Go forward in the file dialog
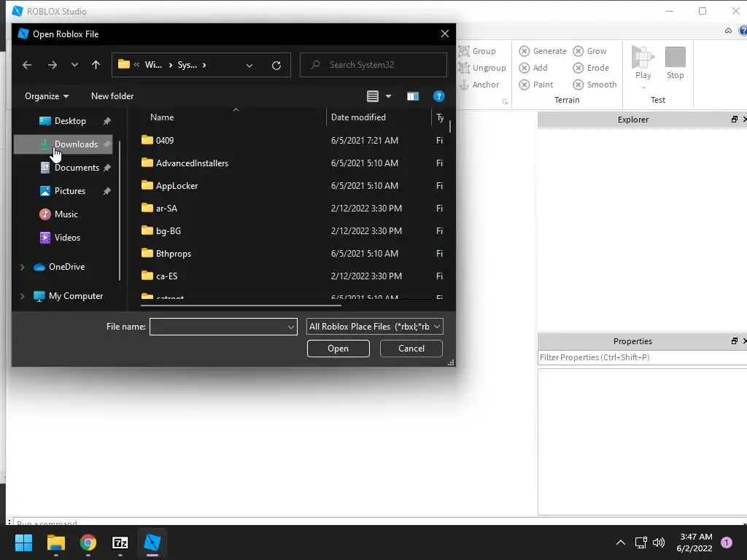 coord(53,65)
